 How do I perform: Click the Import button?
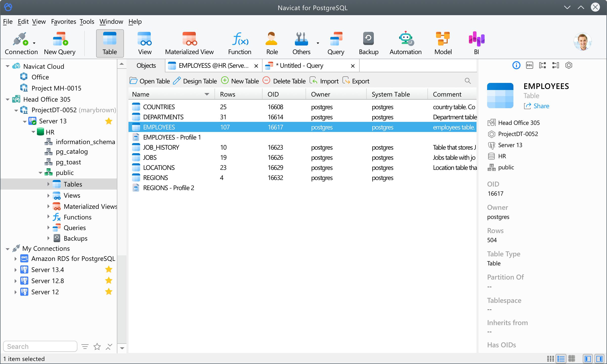click(324, 81)
